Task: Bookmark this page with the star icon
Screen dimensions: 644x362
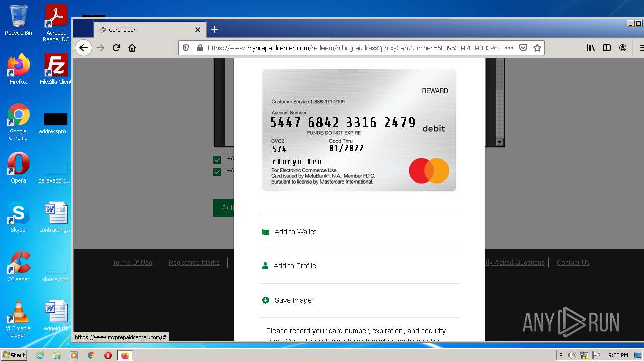Action: pyautogui.click(x=537, y=48)
